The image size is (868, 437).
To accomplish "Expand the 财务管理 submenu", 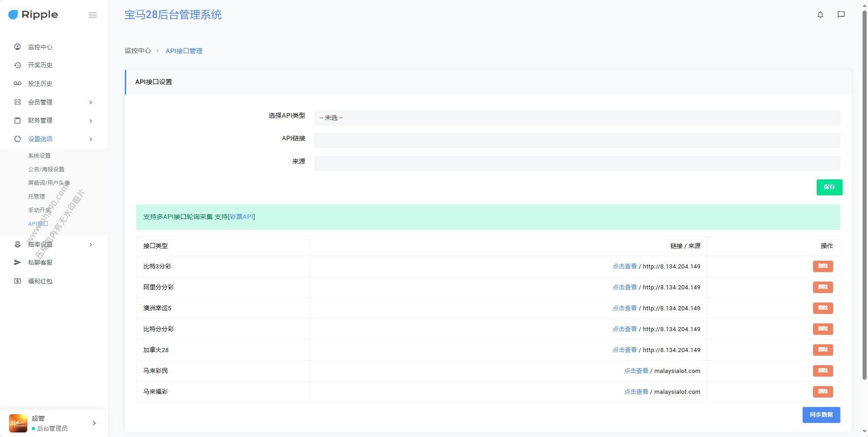I will click(x=91, y=121).
